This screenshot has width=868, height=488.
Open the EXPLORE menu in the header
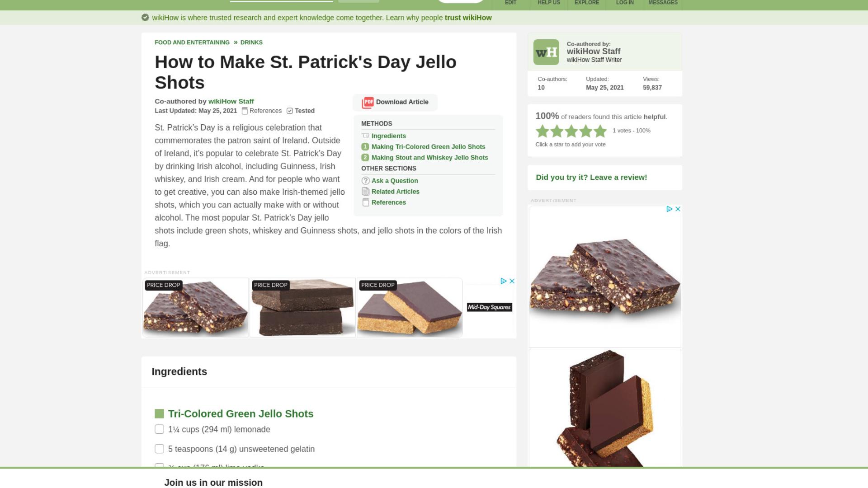pyautogui.click(x=586, y=3)
